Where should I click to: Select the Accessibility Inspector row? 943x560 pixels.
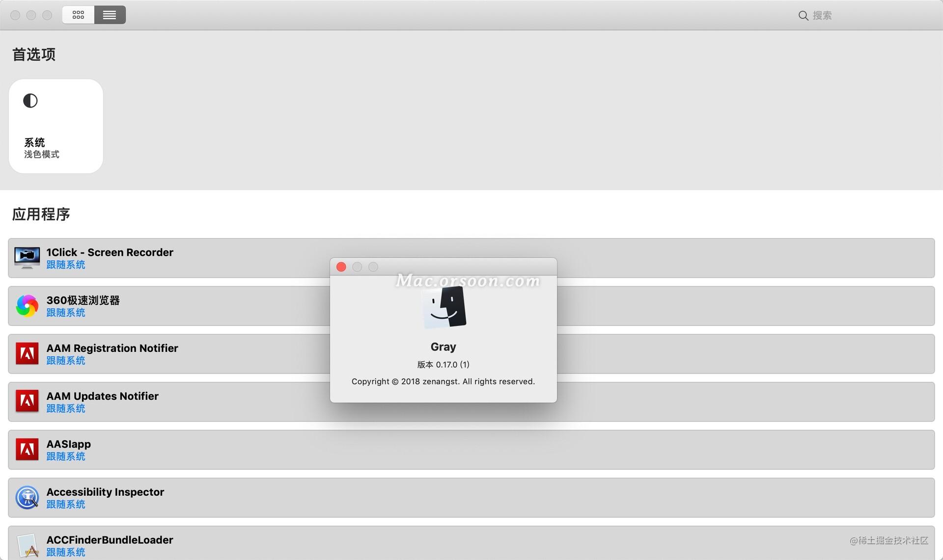click(x=471, y=498)
